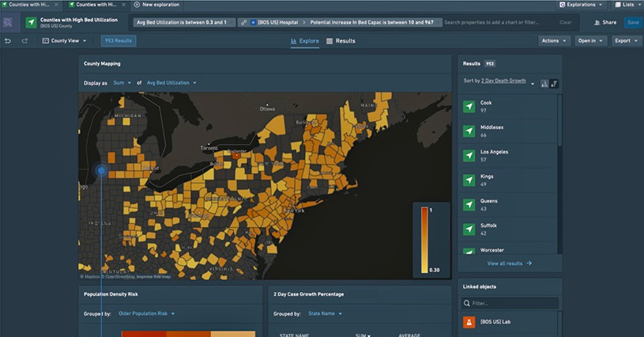The height and width of the screenshot is (337, 644).
Task: Change the Sum aggregation dropdown on County Mapping
Action: pos(122,82)
